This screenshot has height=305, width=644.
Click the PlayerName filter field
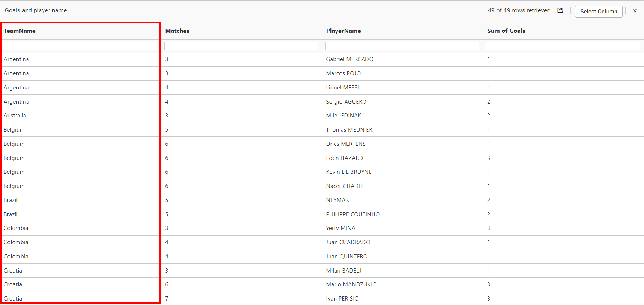click(402, 46)
